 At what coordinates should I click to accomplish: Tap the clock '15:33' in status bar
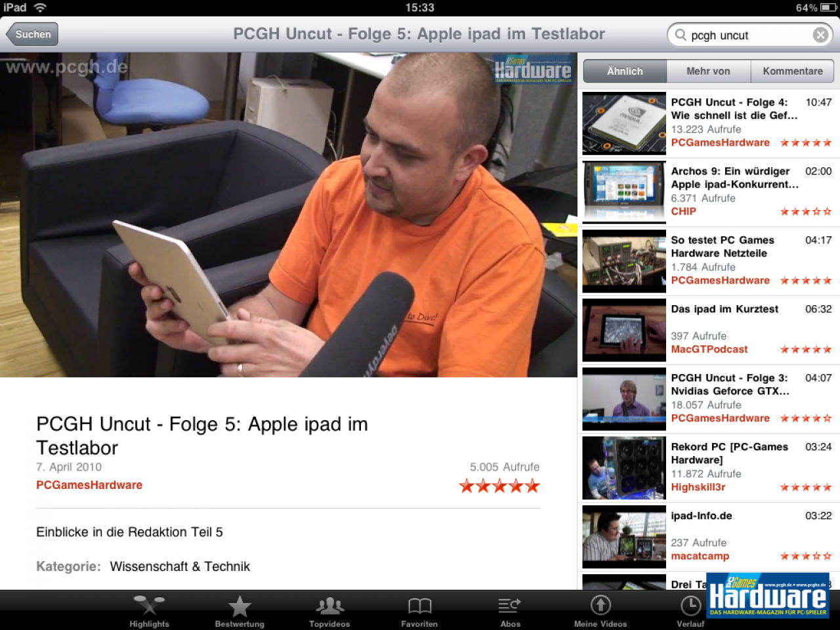pyautogui.click(x=420, y=8)
